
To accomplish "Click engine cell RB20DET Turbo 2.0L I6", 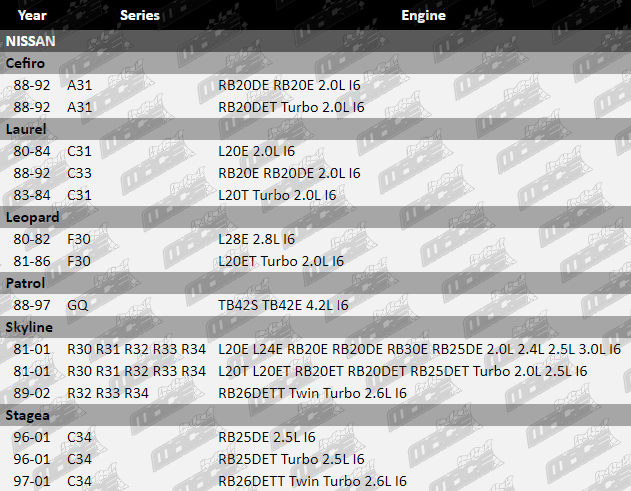I will click(x=291, y=107).
